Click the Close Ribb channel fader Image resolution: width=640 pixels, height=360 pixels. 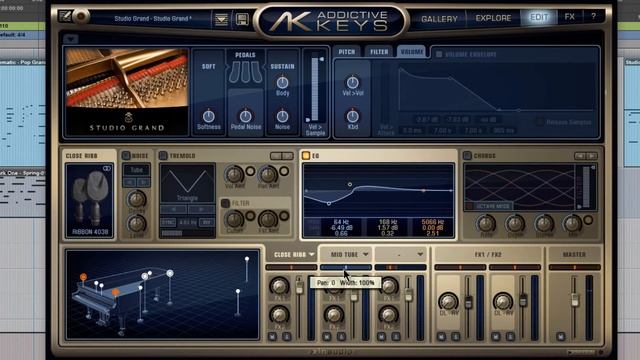tap(300, 288)
